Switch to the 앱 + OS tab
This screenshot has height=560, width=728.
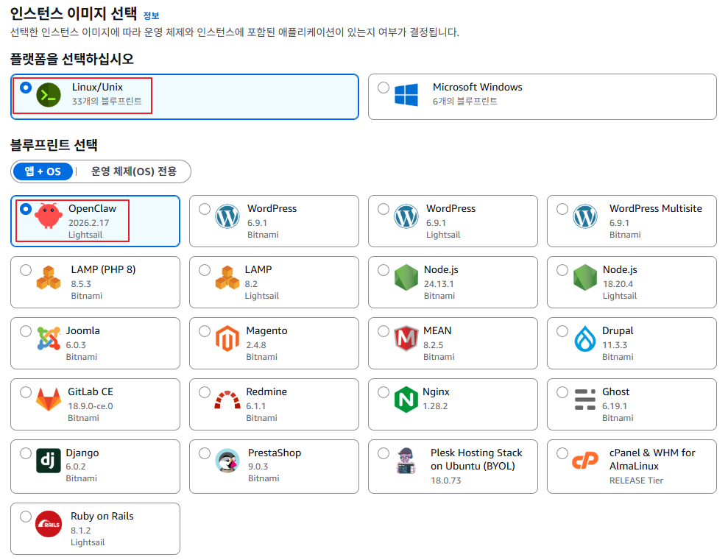(x=43, y=171)
